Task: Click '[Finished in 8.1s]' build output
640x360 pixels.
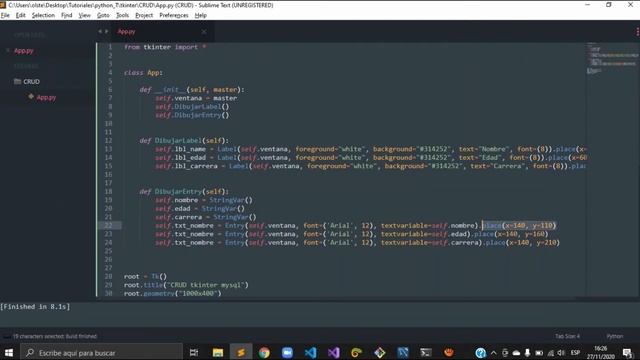Action: [35, 307]
